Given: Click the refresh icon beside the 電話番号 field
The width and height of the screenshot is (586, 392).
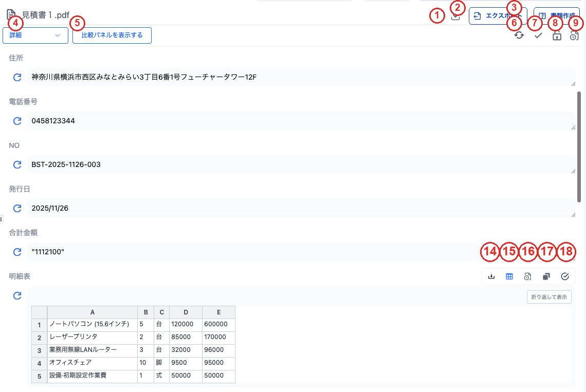Looking at the screenshot, I should tap(17, 121).
